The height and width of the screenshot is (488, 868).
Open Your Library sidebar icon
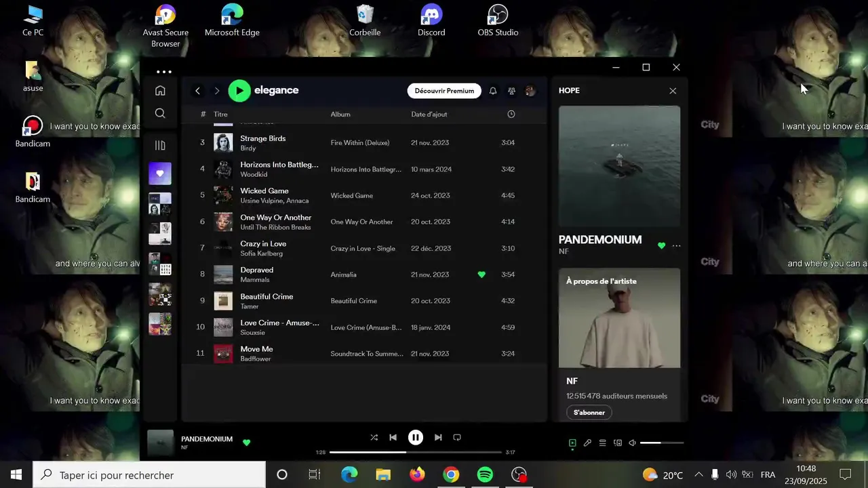tap(160, 145)
